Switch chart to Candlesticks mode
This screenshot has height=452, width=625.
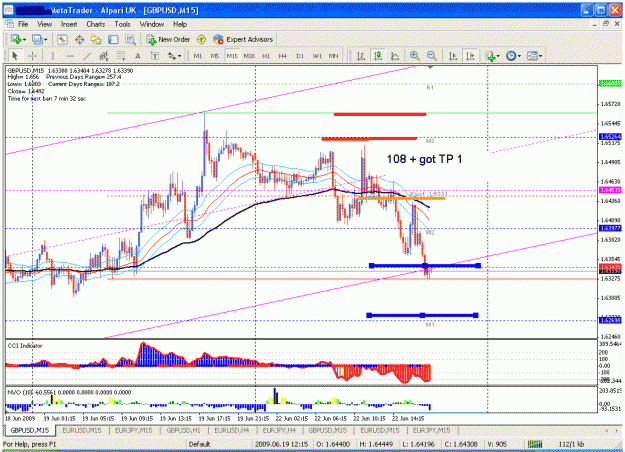click(x=378, y=56)
